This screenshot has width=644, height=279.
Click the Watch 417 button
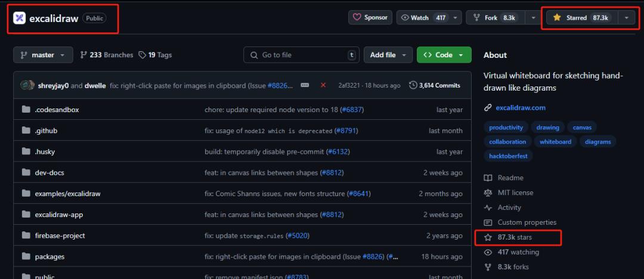tap(429, 18)
